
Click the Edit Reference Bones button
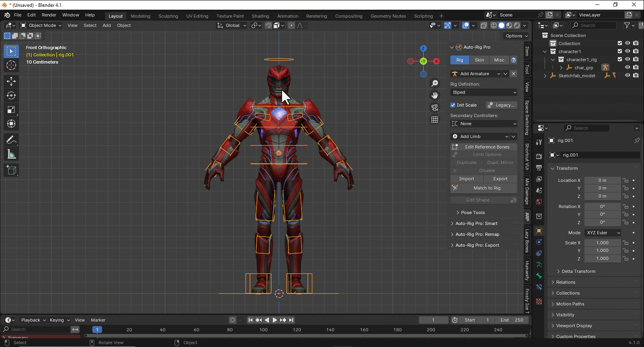click(x=484, y=147)
